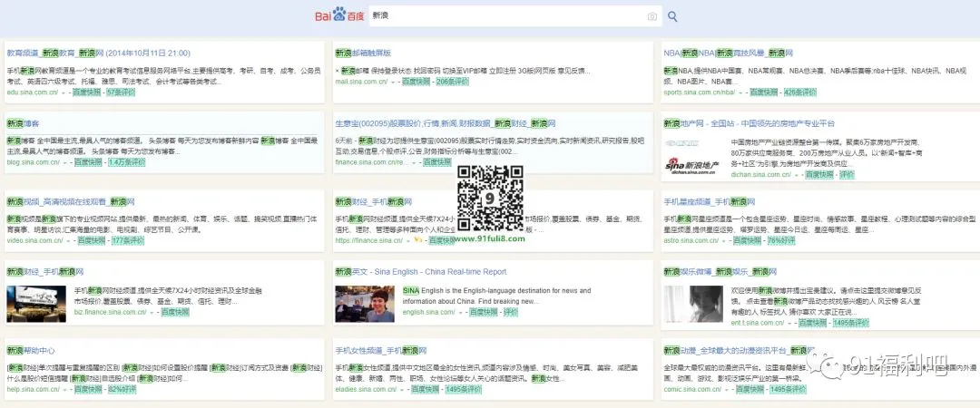Viewport: 980px width, 408px height.
Task: Open the 生意宝(002095)股票股价 result title
Action: (x=445, y=123)
